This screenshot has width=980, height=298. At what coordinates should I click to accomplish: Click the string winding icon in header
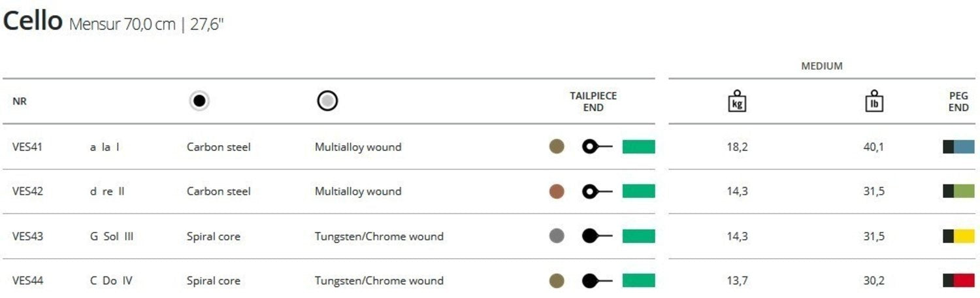(327, 101)
